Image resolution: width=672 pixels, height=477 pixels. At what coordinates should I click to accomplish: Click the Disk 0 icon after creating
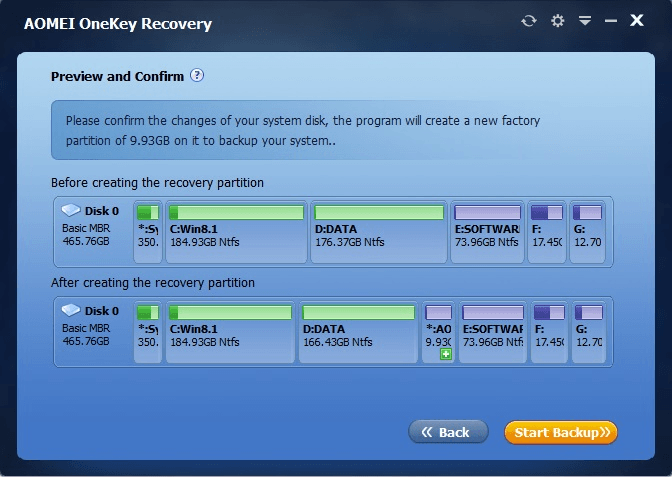(71, 310)
